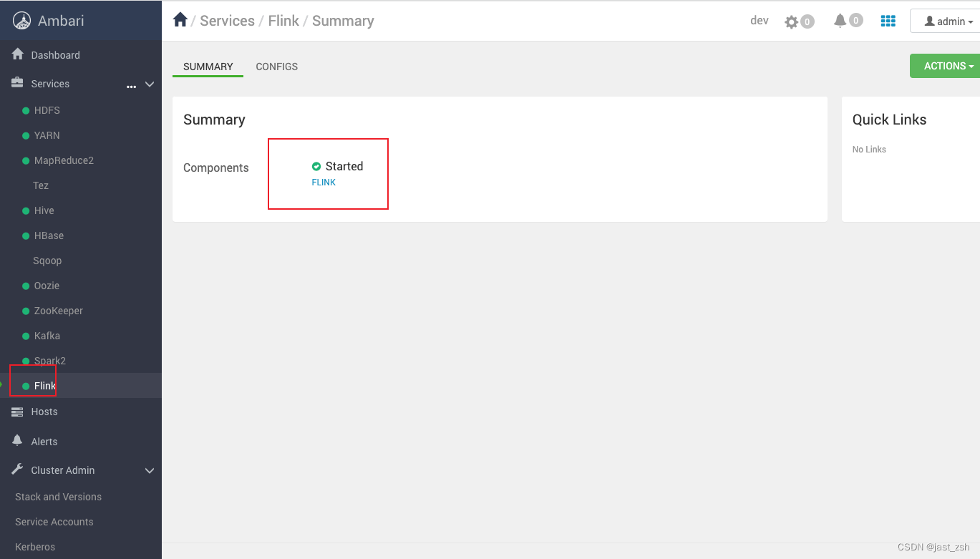This screenshot has width=980, height=559.
Task: Click the Components label
Action: 216,168
